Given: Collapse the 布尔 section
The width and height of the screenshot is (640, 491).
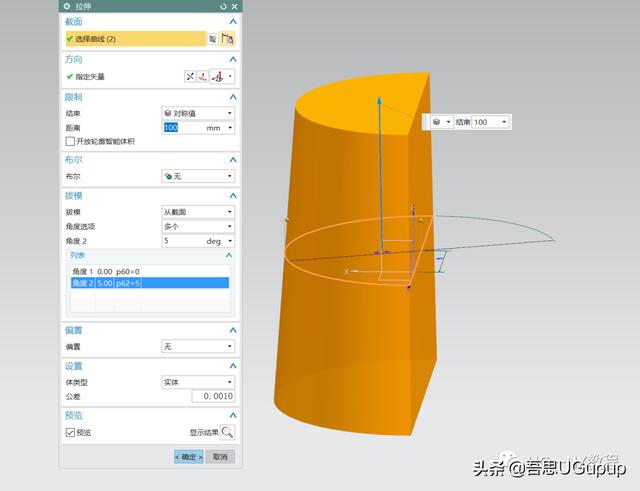Looking at the screenshot, I should 233,160.
